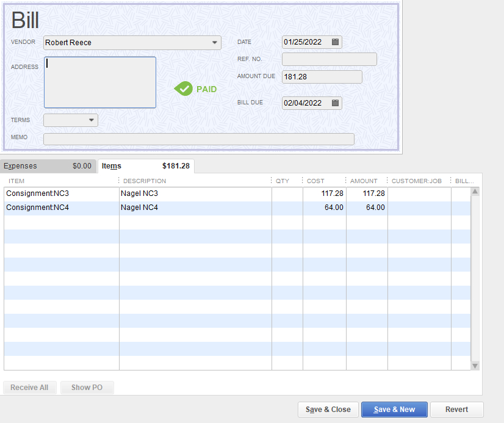Click the Show PO button
This screenshot has width=504, height=423.
(87, 388)
